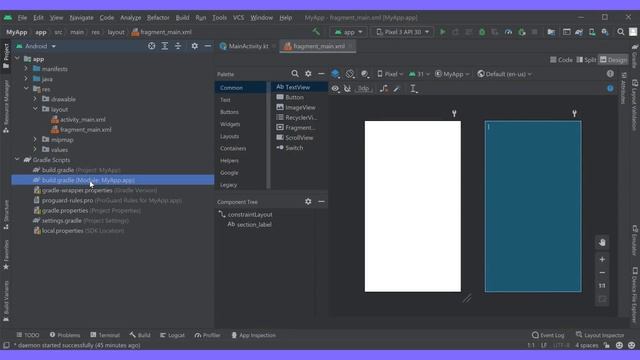
Task: Minimize the Palette panel
Action: click(321, 73)
